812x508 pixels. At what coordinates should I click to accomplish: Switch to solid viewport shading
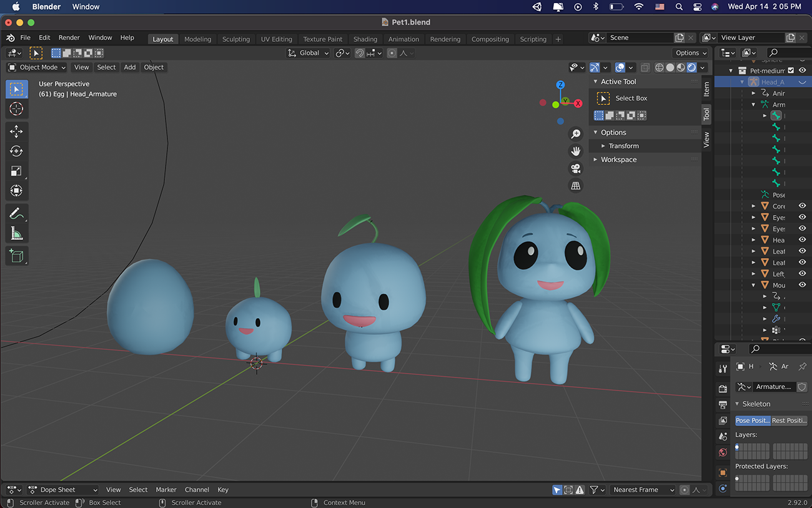(x=670, y=67)
